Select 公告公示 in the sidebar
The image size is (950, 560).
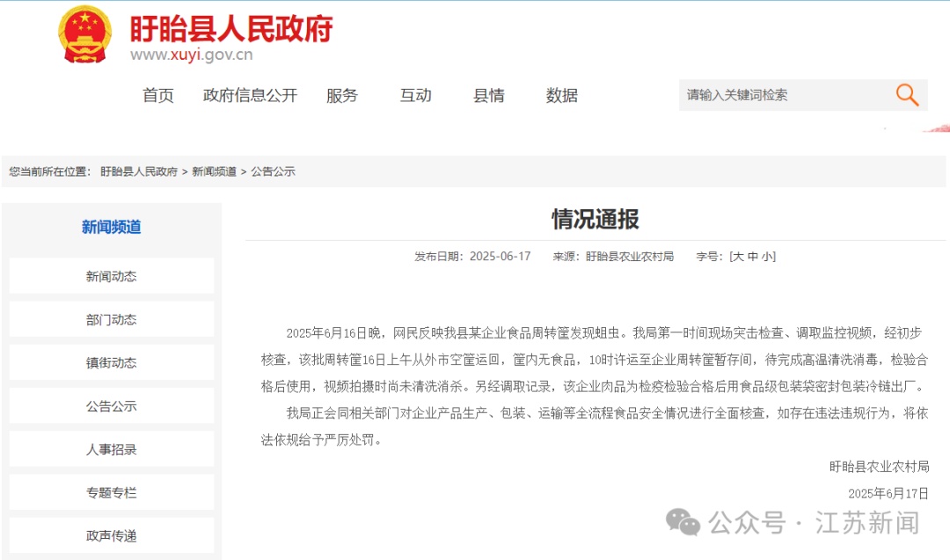[x=111, y=405]
